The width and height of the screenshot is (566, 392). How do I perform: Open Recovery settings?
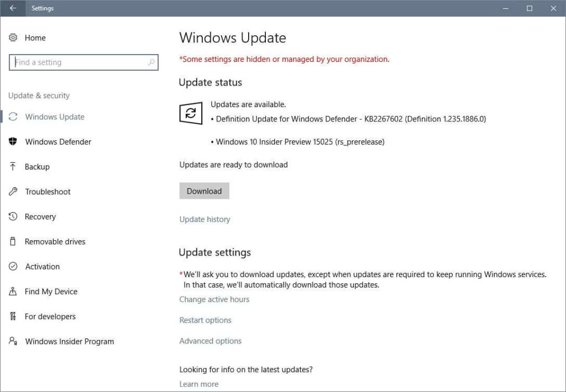[40, 216]
